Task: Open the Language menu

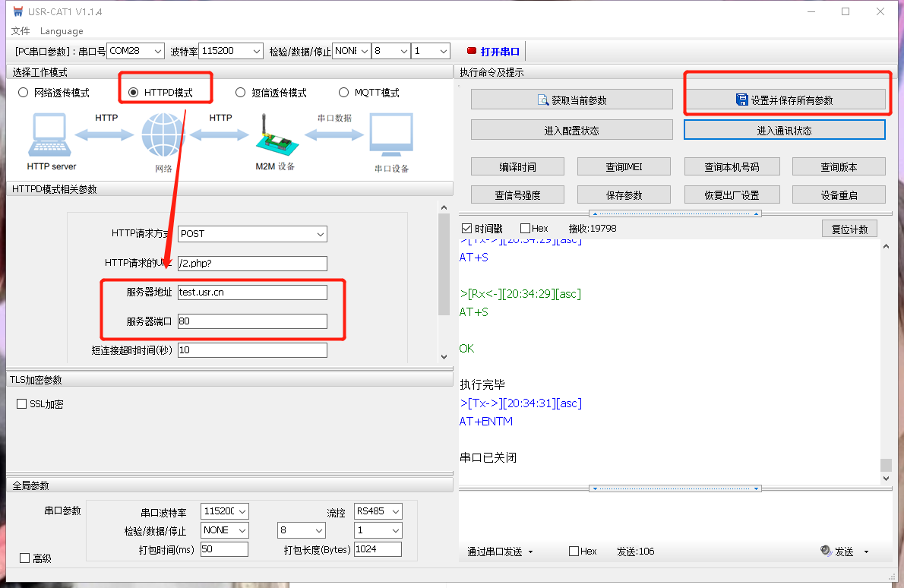Action: pyautogui.click(x=62, y=31)
